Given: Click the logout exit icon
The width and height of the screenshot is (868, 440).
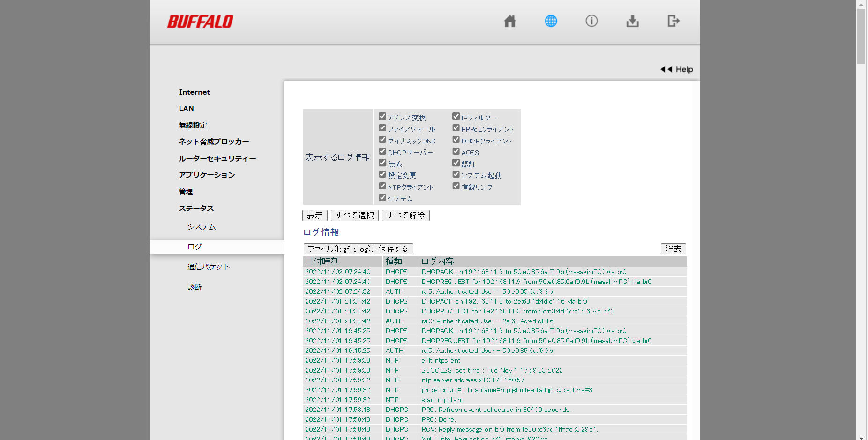Looking at the screenshot, I should (x=673, y=21).
